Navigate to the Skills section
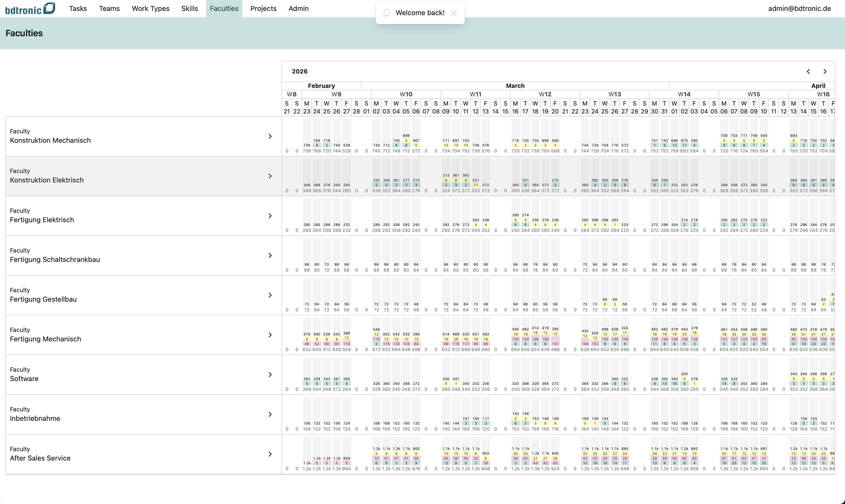The image size is (845, 504). 190,8
